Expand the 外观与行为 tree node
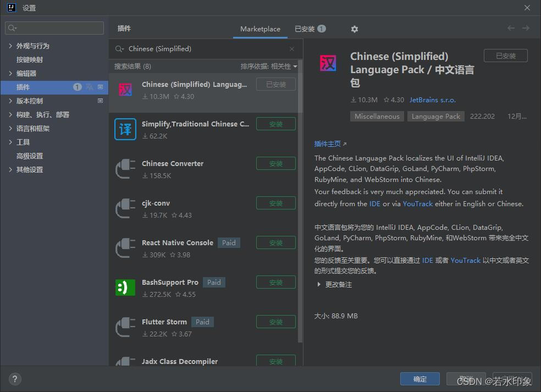This screenshot has width=541, height=392. click(10, 46)
